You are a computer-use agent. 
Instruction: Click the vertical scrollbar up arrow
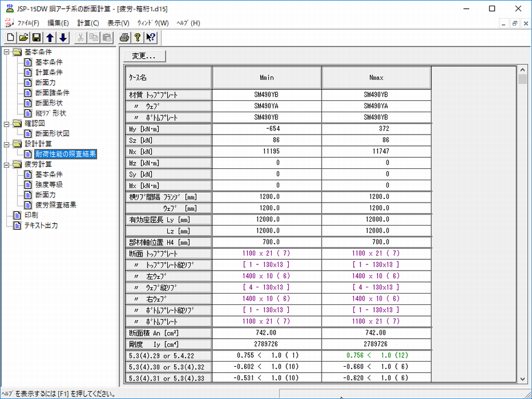point(522,70)
